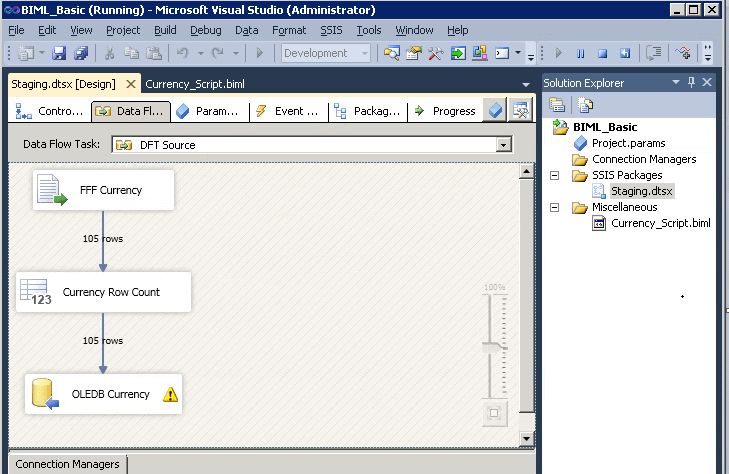Pin the Solution Explorer panel
Viewport: 729px width, 474px height.
pyautogui.click(x=691, y=82)
